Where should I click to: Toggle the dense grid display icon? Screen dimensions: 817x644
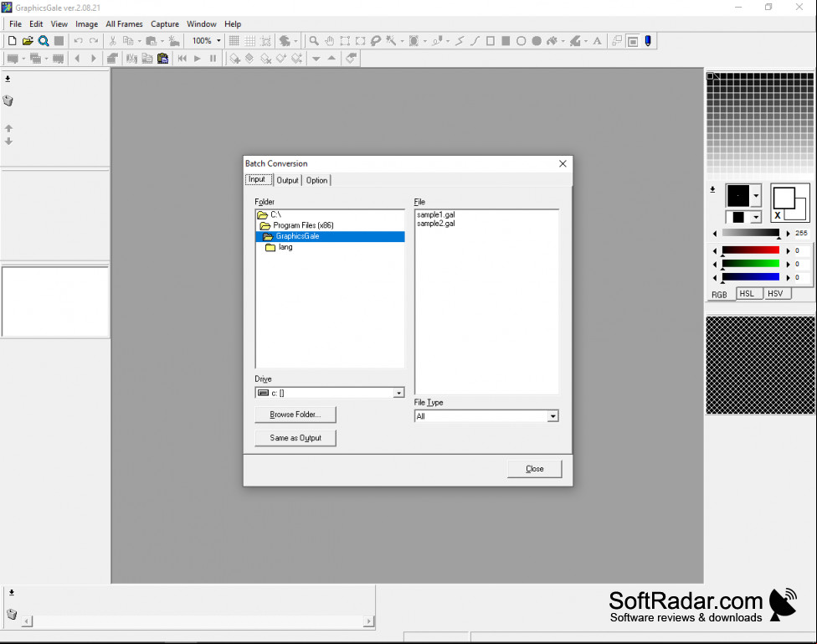[234, 41]
